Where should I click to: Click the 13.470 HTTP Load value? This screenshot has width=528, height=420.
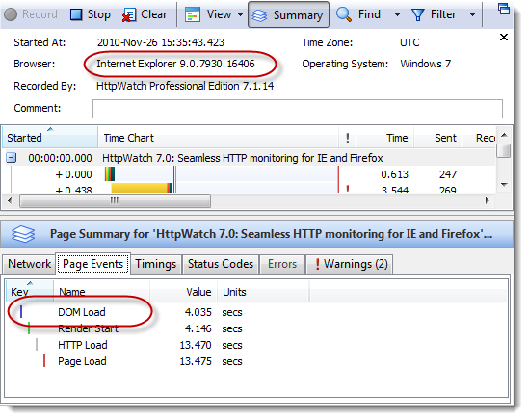(x=196, y=345)
